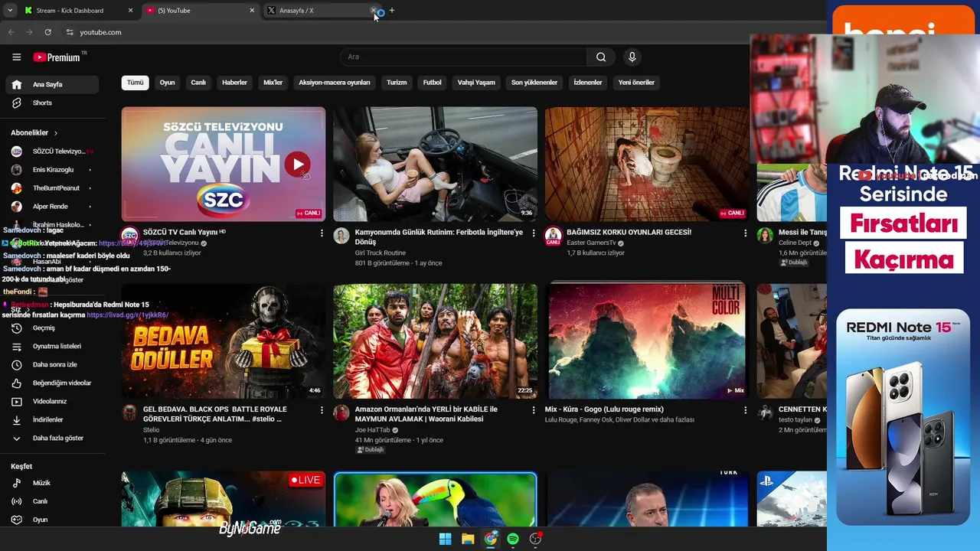Open the Kúra Gogo mix thumbnail

(x=647, y=340)
